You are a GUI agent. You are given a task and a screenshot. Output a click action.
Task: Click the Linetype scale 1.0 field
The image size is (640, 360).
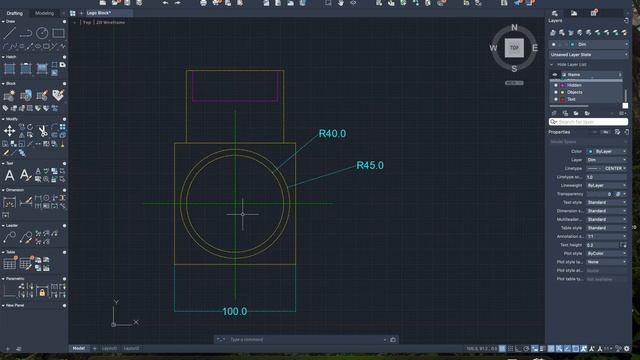pyautogui.click(x=607, y=177)
